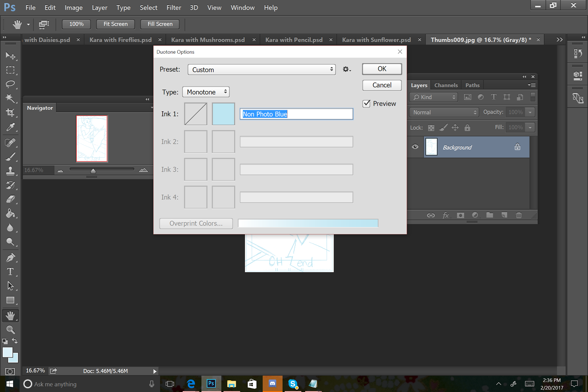Viewport: 588px width, 392px height.
Task: Click the Navigator zoom slider handle
Action: pyautogui.click(x=93, y=171)
